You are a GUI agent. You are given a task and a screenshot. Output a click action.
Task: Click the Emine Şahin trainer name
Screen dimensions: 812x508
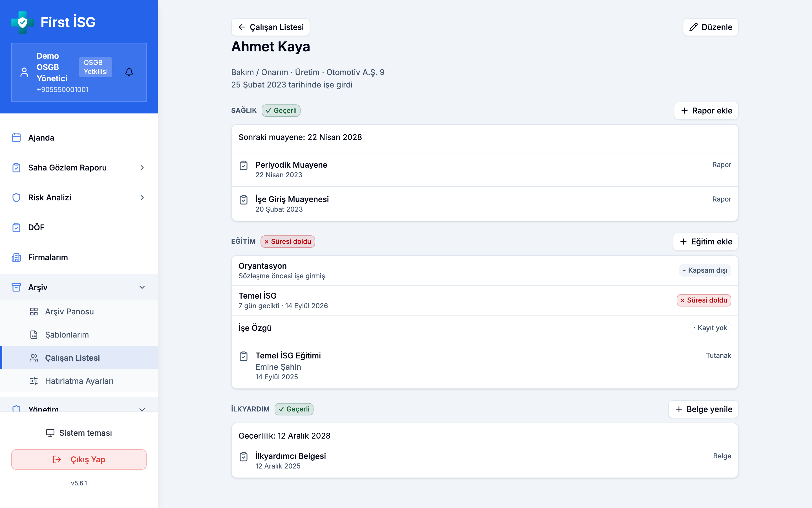[278, 367]
